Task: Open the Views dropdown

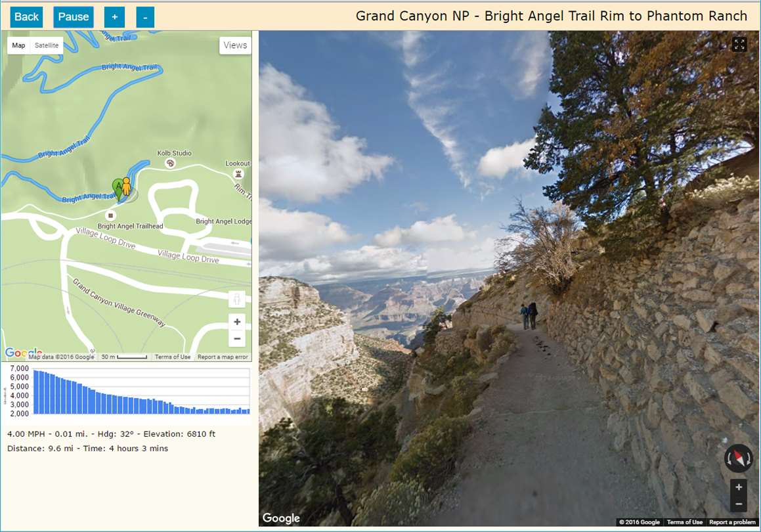Action: (235, 45)
